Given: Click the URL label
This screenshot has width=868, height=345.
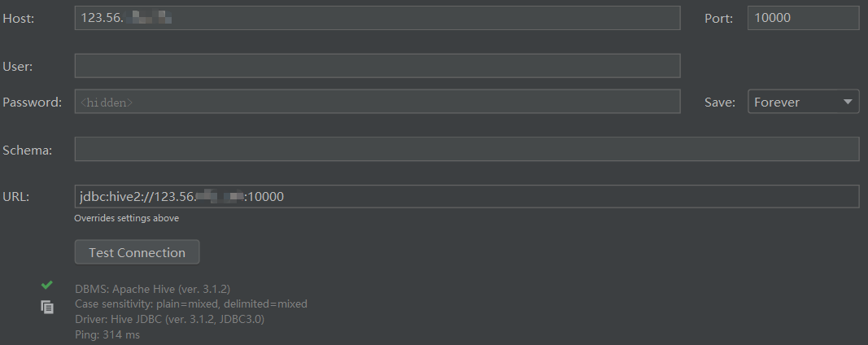Looking at the screenshot, I should pyautogui.click(x=16, y=197).
